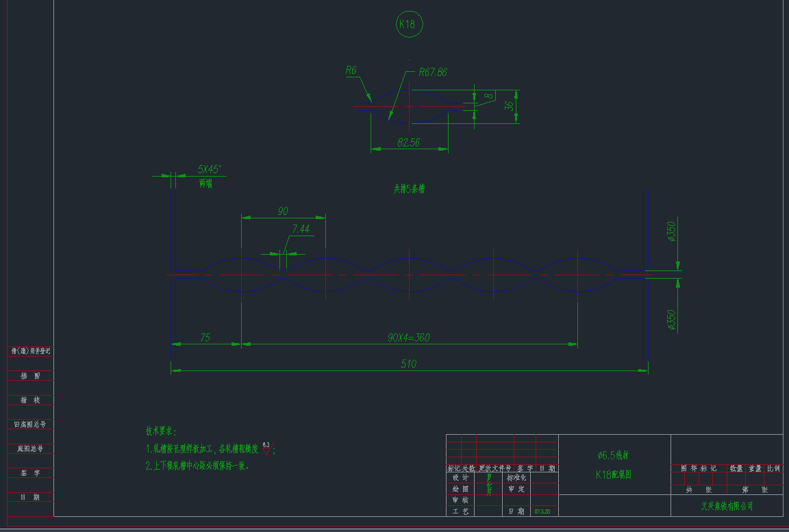Image resolution: width=789 pixels, height=532 pixels.
Task: Select the 共铣5条槽 note
Action: [x=409, y=189]
